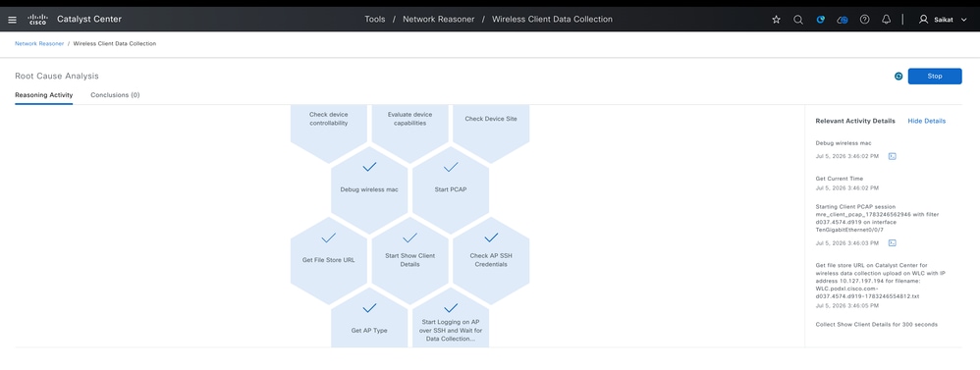Open the user profile icon

pyautogui.click(x=923, y=20)
